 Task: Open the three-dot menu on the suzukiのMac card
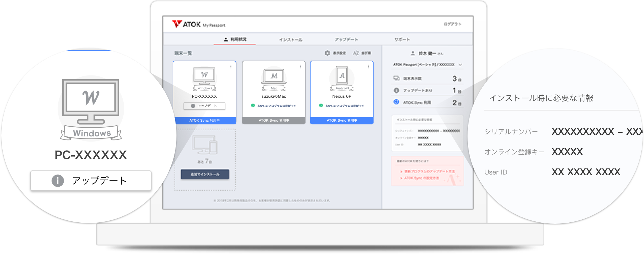pos(300,67)
